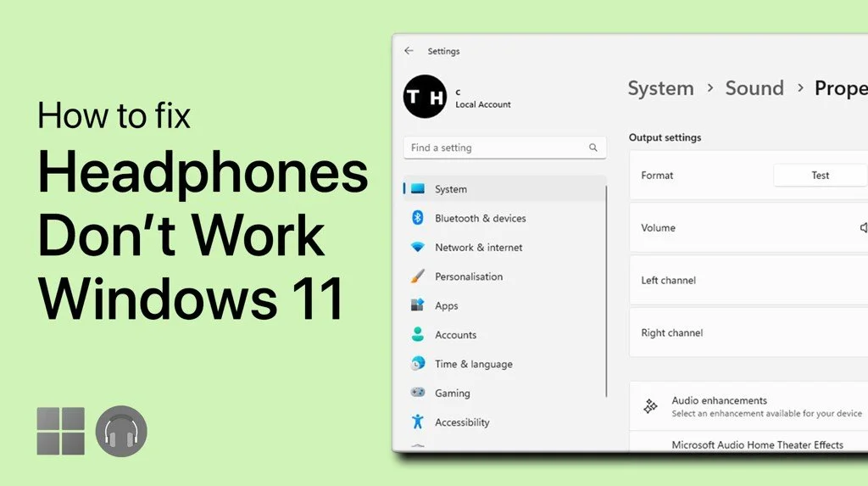868x486 pixels.
Task: Open Personalisation settings
Action: pos(504,277)
